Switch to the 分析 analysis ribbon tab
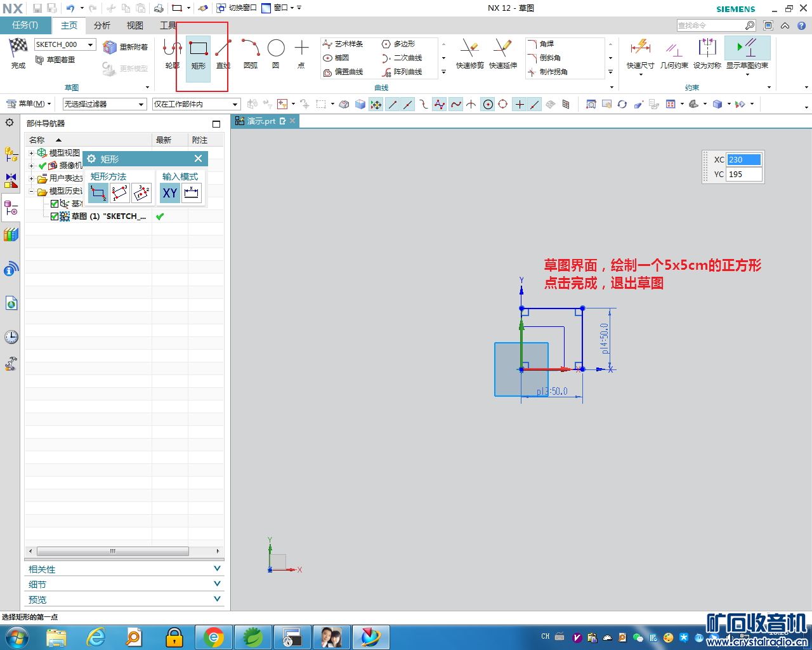This screenshot has width=812, height=650. pyautogui.click(x=101, y=25)
